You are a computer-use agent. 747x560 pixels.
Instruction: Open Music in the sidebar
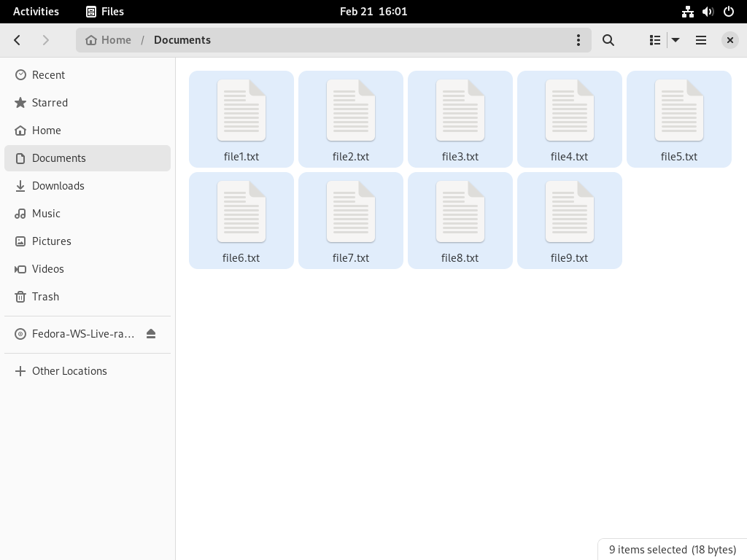coord(88,214)
